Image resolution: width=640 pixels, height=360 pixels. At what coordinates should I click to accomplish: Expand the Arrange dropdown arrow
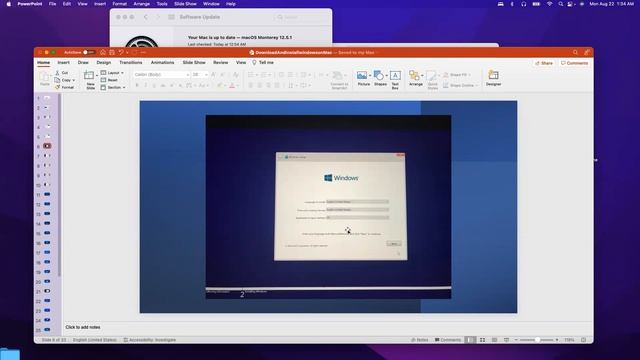pos(422,76)
